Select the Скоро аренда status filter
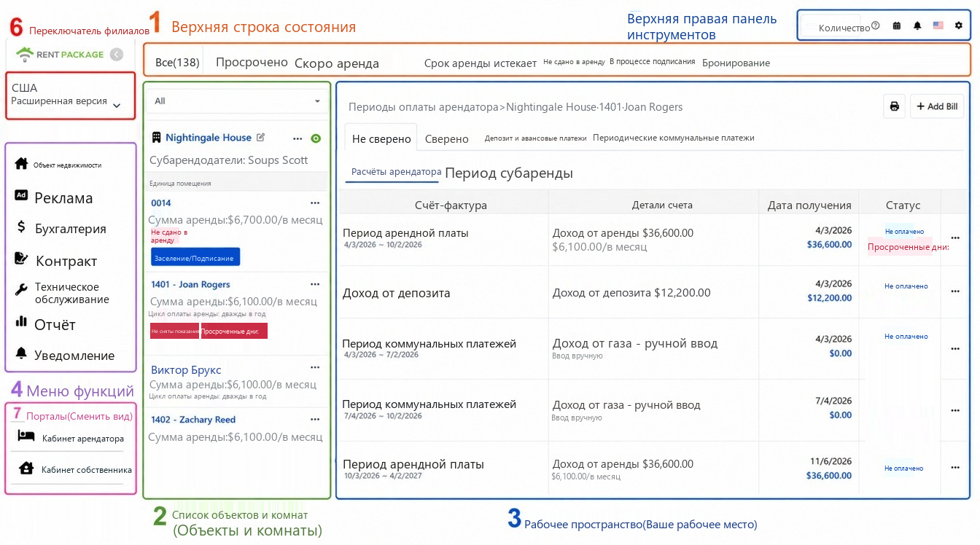The height and width of the screenshot is (545, 980). click(337, 63)
